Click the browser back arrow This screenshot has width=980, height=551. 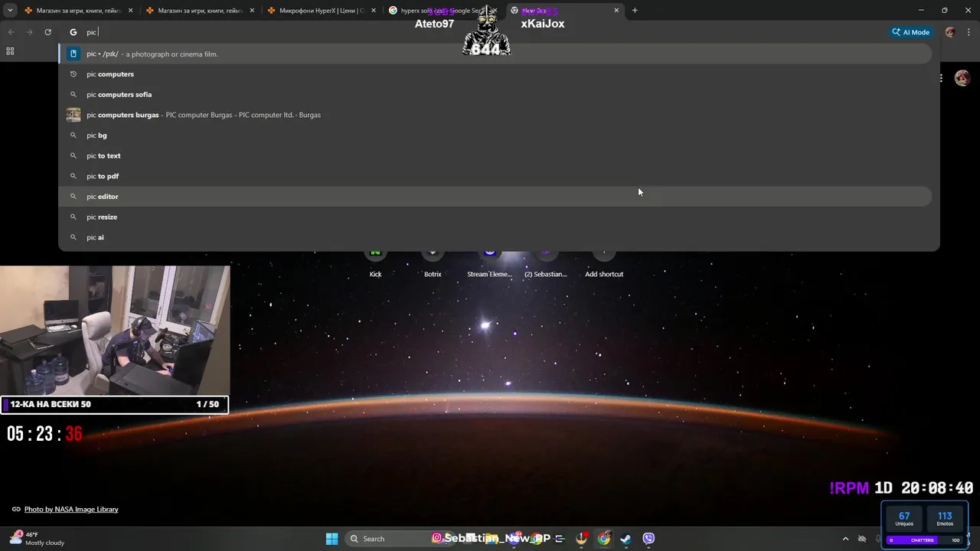pyautogui.click(x=11, y=32)
